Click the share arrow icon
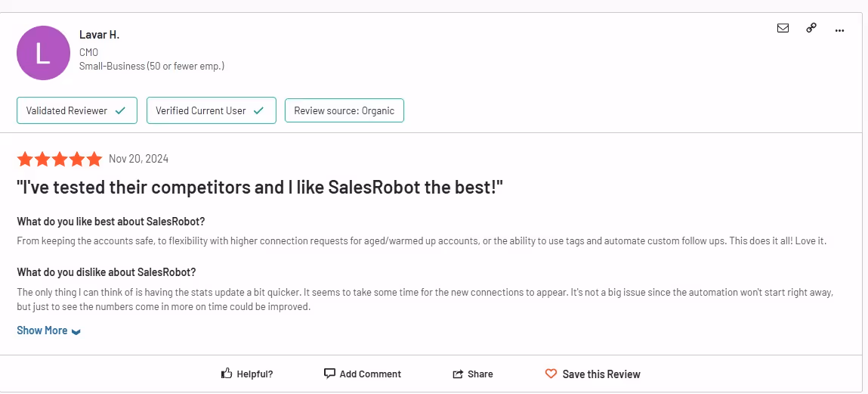This screenshot has height=394, width=868. pyautogui.click(x=458, y=374)
